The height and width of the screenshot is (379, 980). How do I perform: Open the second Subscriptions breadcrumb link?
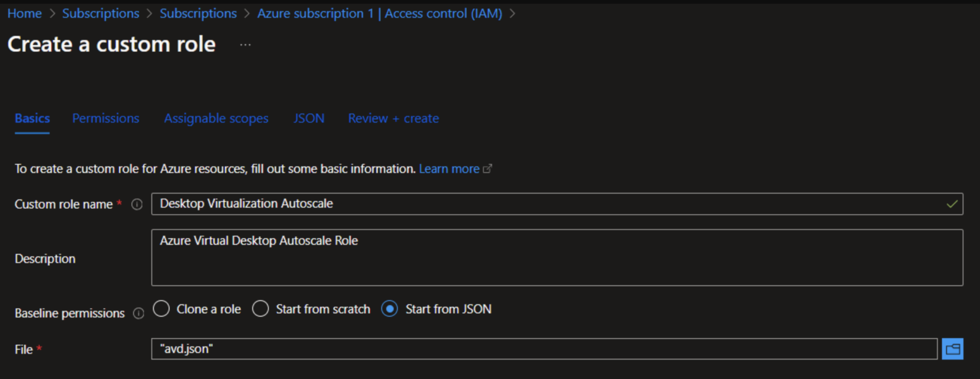198,14
